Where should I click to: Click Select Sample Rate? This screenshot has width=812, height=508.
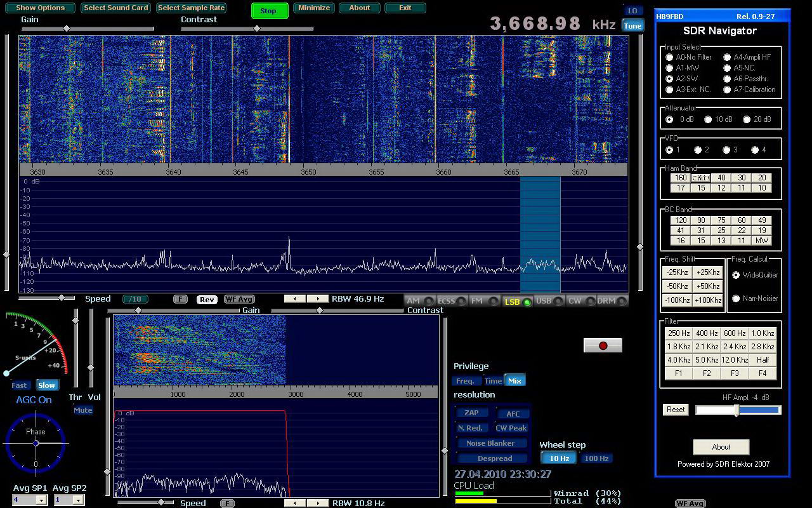coord(191,8)
